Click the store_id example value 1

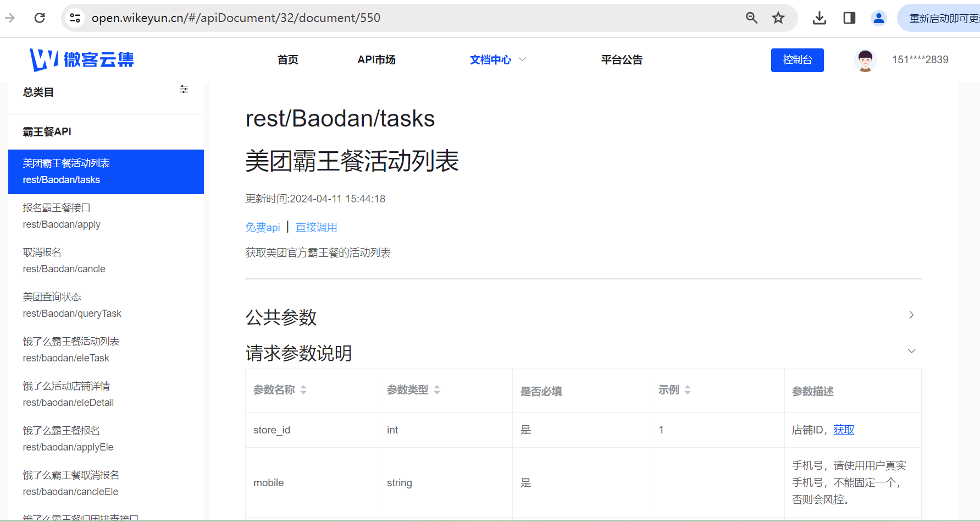pyautogui.click(x=661, y=430)
